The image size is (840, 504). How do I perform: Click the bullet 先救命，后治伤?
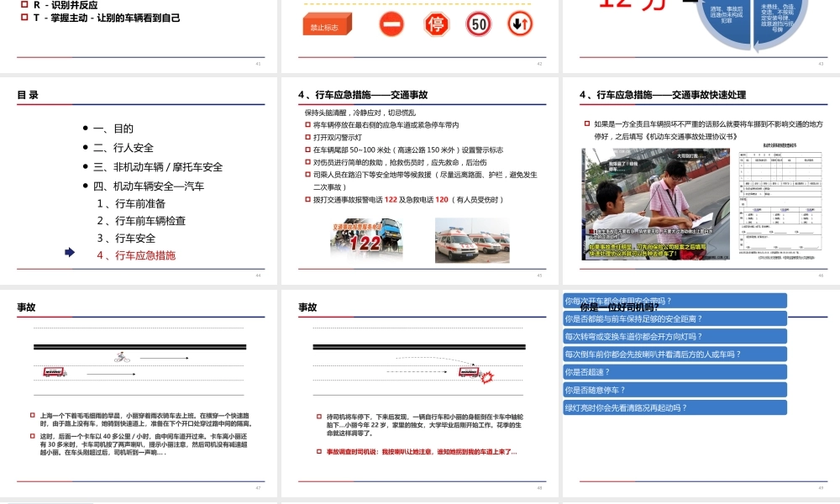click(400, 162)
